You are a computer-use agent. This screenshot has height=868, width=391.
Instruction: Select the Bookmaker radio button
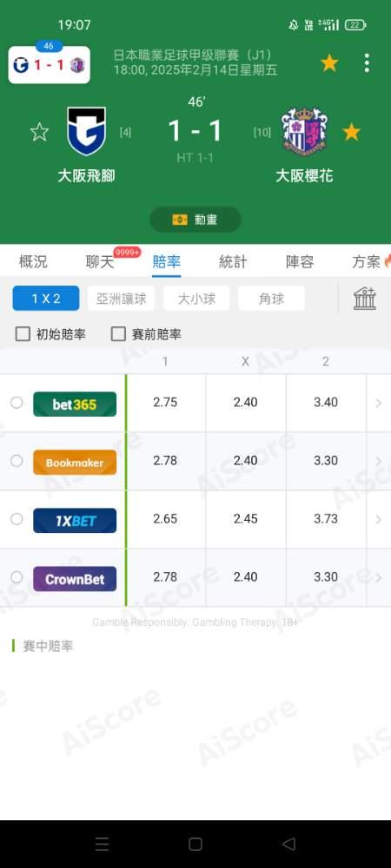(x=17, y=461)
